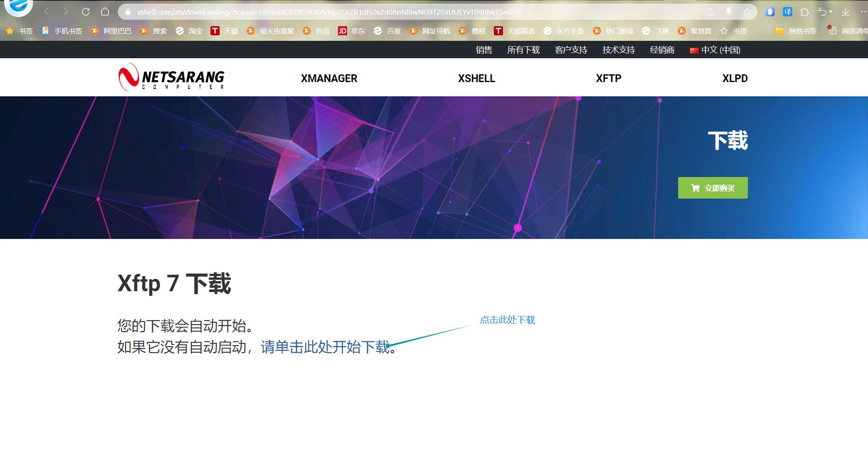Click the NetSarang Computer logo
Screen dimensions: 868x449
pyautogui.click(x=171, y=77)
